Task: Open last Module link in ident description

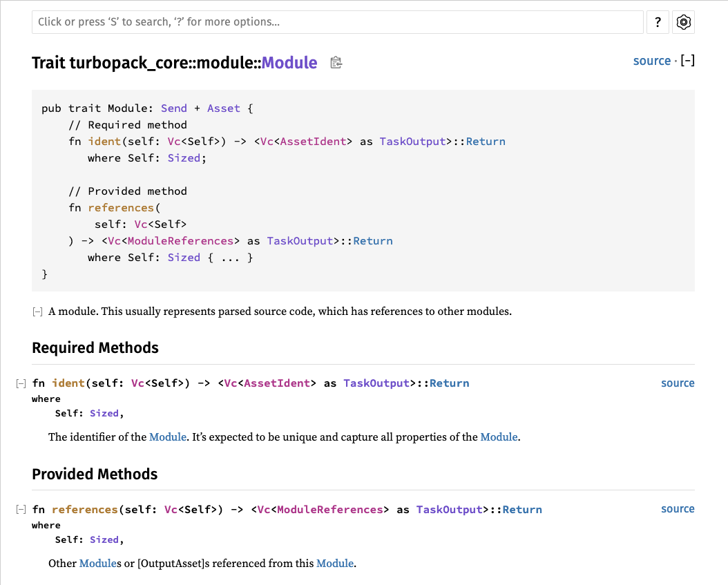Action: 499,437
